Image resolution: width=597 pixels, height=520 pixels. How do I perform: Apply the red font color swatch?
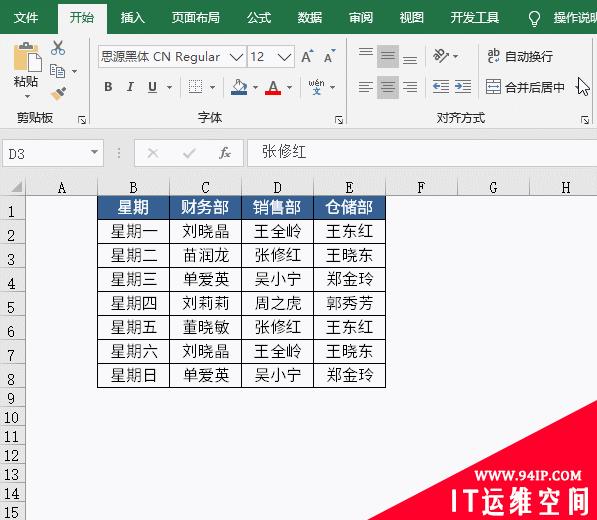tap(273, 88)
